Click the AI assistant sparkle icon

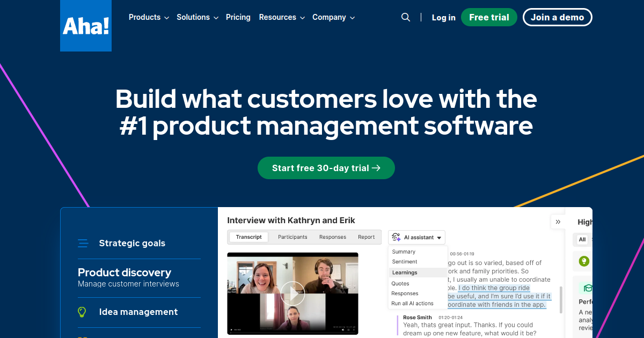pyautogui.click(x=396, y=237)
